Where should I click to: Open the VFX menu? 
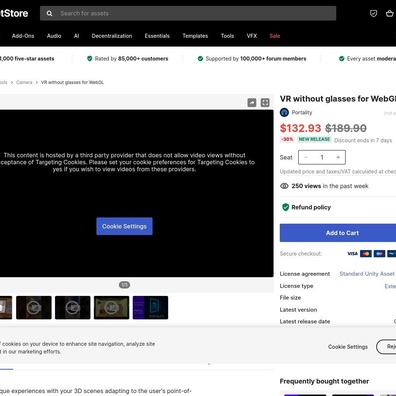click(252, 36)
